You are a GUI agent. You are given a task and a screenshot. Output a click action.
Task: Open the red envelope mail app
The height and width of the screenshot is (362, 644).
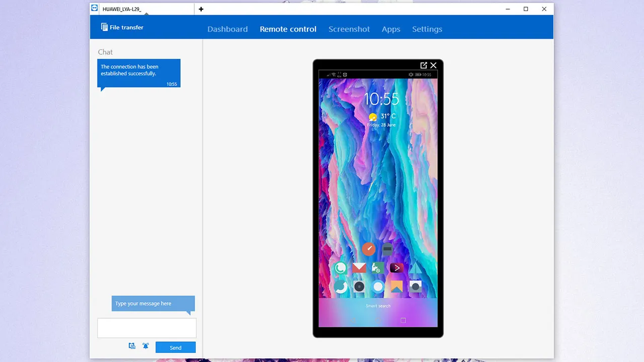(359, 268)
